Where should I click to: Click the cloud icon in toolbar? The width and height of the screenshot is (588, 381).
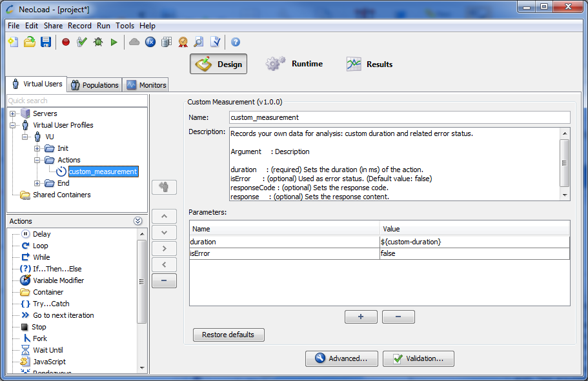134,42
